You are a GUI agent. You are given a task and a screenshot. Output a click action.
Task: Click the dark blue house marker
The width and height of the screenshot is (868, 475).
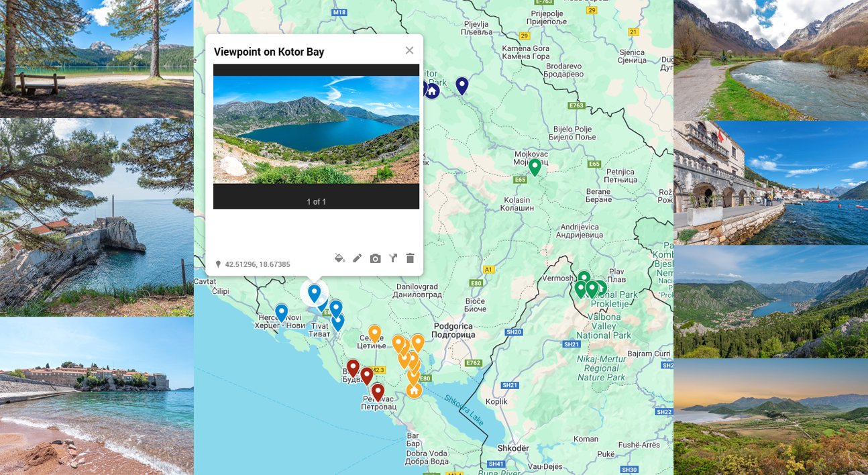point(432,91)
